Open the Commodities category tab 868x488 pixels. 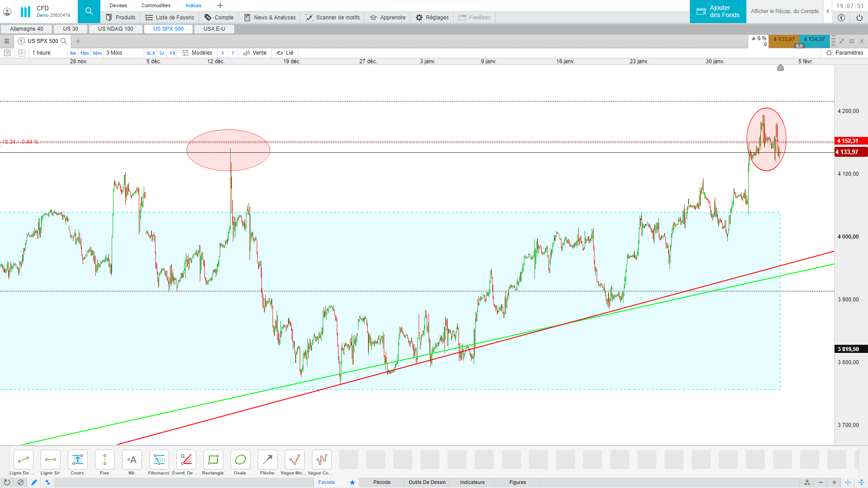(156, 5)
